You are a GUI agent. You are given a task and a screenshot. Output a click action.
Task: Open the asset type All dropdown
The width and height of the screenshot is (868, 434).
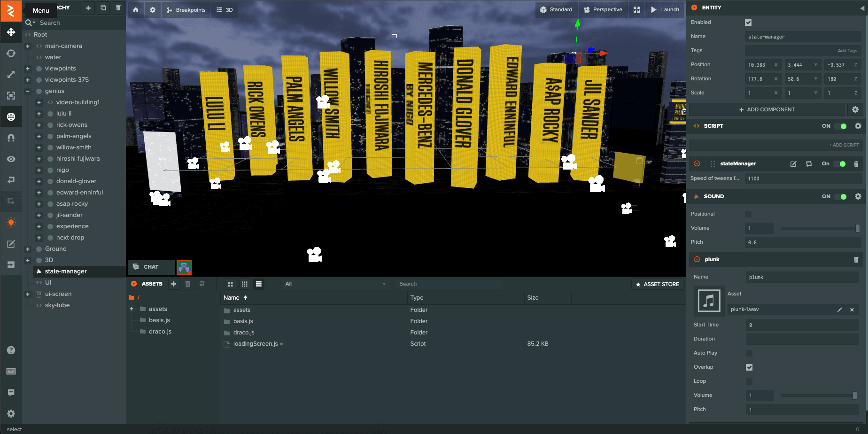335,284
